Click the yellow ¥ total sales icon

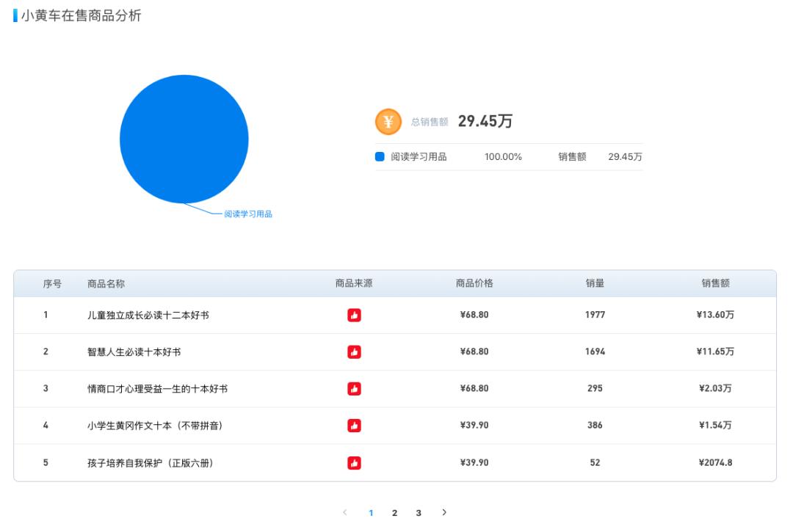coord(388,121)
